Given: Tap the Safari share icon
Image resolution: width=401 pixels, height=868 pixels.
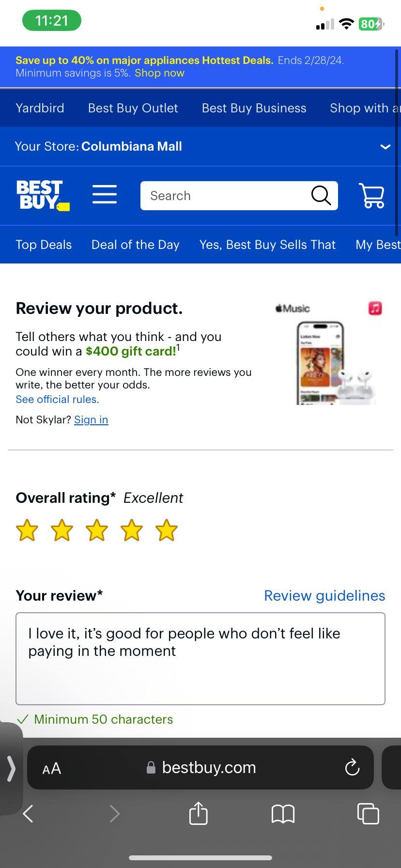Looking at the screenshot, I should click(x=198, y=814).
